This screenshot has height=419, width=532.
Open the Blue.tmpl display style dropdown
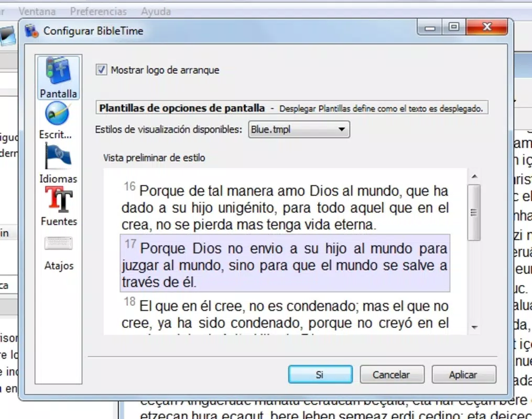point(299,129)
